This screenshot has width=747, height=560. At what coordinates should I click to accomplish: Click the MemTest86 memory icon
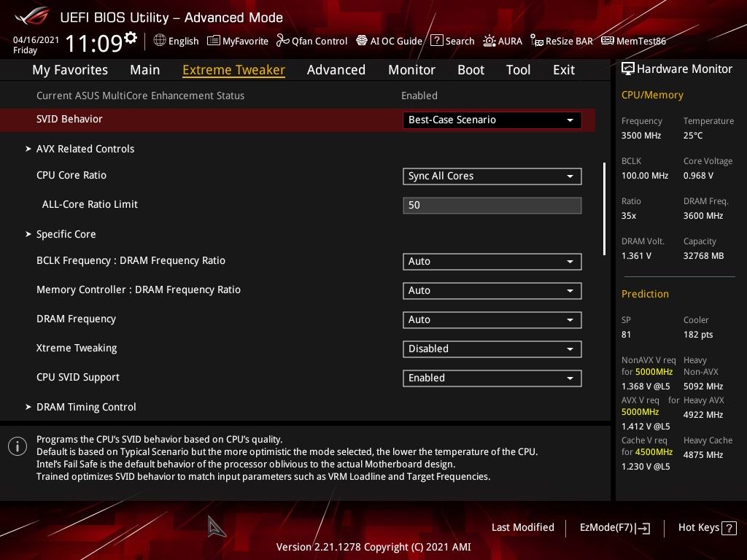(608, 41)
